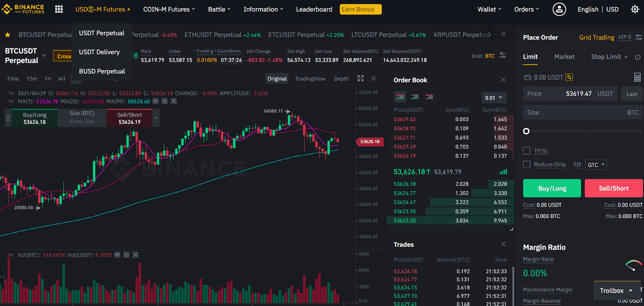This screenshot has height=306, width=644.
Task: Click the green Buy/Long button in order form
Action: [x=552, y=188]
